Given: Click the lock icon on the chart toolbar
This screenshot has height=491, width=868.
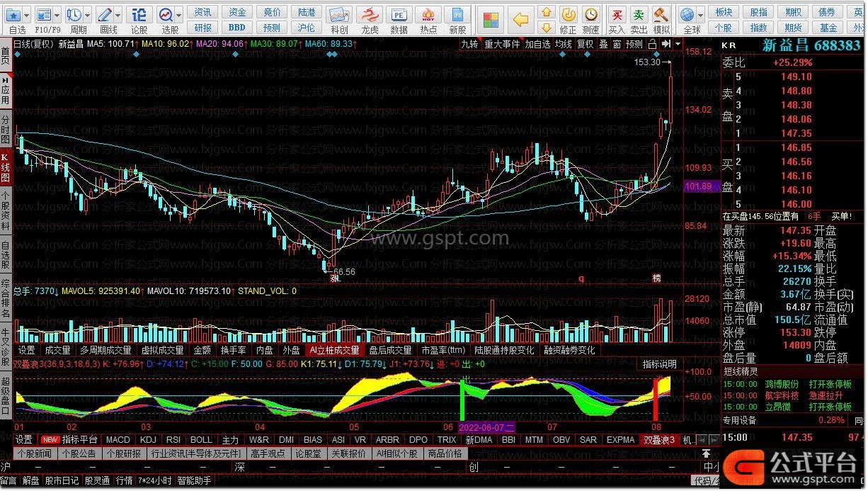Looking at the screenshot, I should tap(652, 44).
